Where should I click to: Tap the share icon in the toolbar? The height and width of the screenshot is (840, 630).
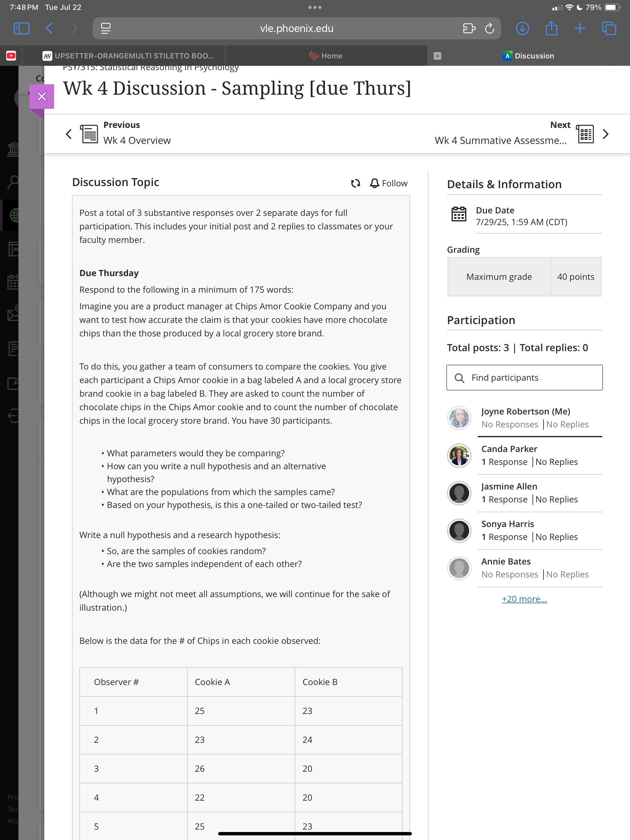[x=551, y=29]
